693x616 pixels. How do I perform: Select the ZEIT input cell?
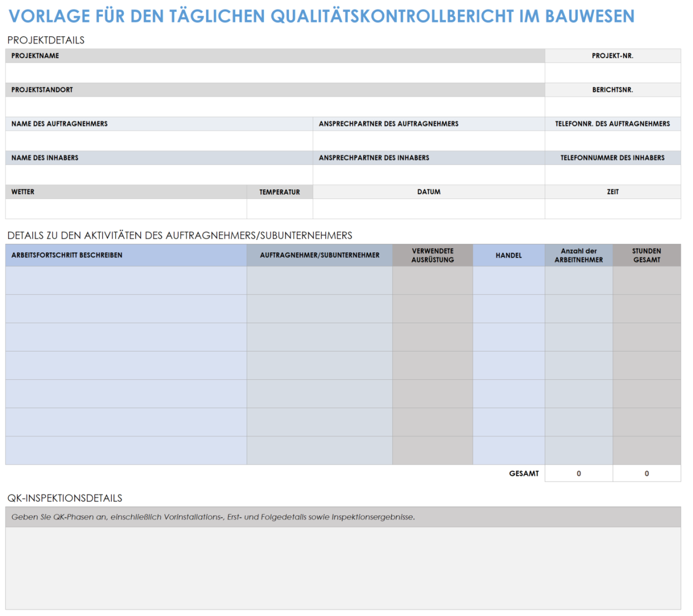[x=613, y=209]
